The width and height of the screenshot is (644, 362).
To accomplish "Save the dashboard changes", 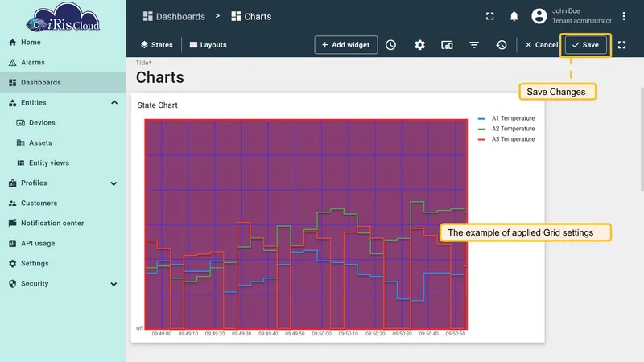I will click(586, 45).
